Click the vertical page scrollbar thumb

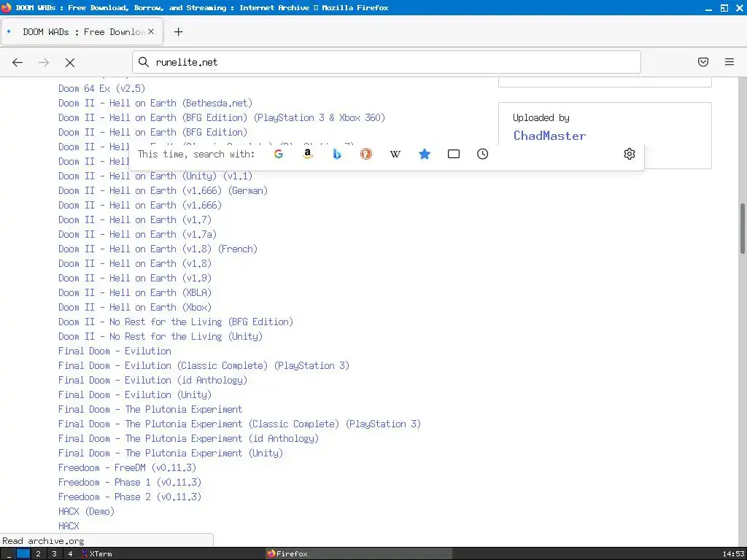tap(742, 229)
